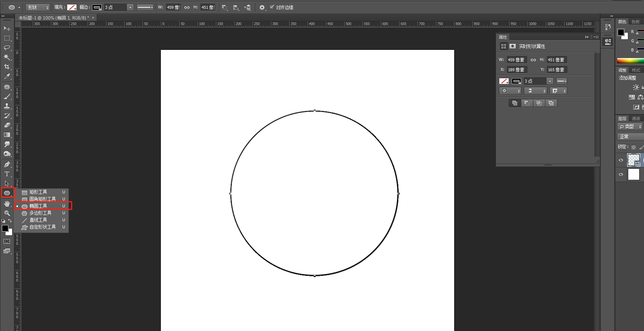Select the Path Selection arrow tool
This screenshot has width=644, height=331.
point(7,183)
